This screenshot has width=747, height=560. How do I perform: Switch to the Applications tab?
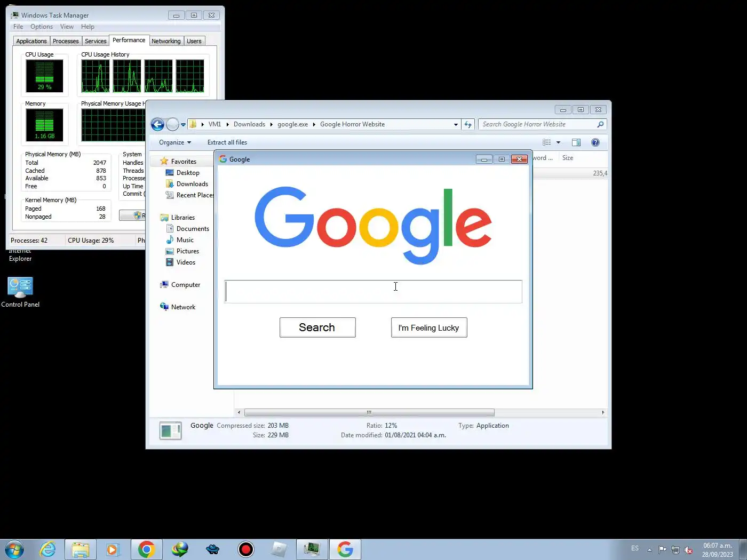[x=31, y=41]
